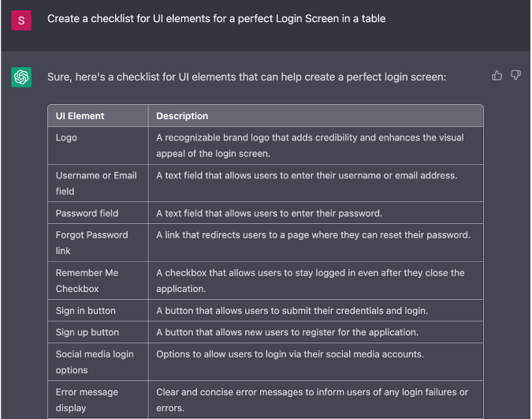
Task: Select the "Username or Email field" cell
Action: click(x=96, y=183)
